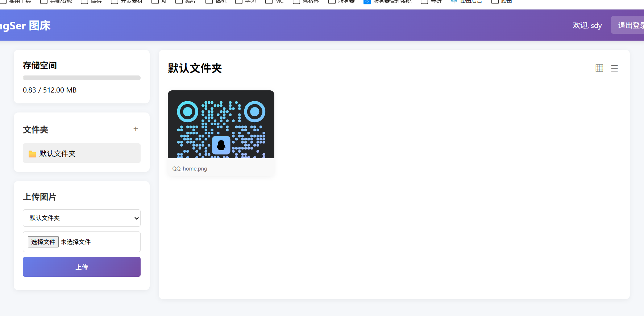
Task: Click the 未选择文件 status text
Action: point(76,242)
